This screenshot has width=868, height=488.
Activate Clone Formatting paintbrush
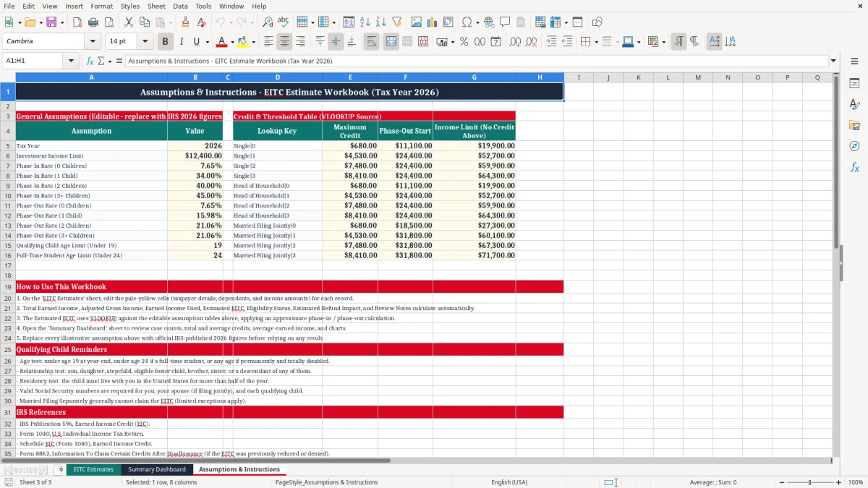185,22
